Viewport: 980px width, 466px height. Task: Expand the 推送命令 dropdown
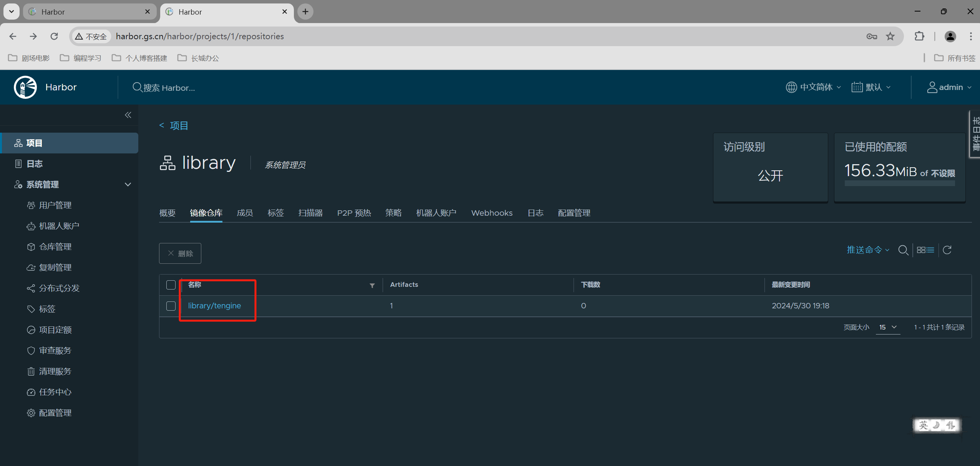point(868,250)
